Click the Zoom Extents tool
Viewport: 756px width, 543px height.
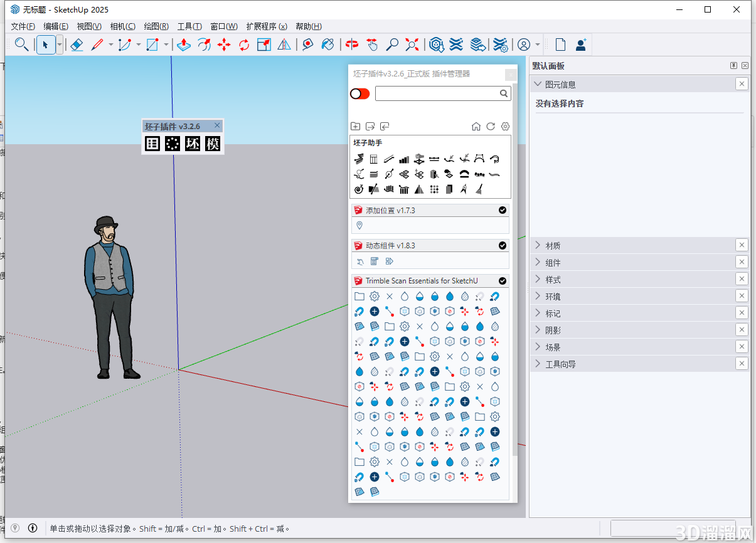[411, 45]
